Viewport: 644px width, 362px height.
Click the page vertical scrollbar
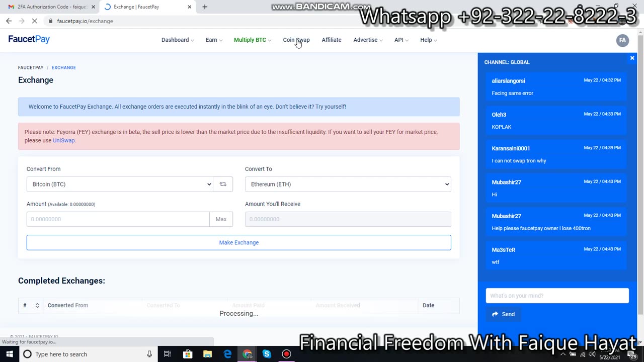coord(640,176)
